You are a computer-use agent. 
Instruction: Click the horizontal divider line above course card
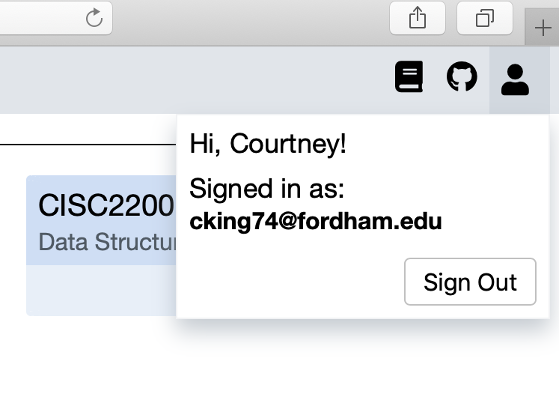(x=88, y=145)
